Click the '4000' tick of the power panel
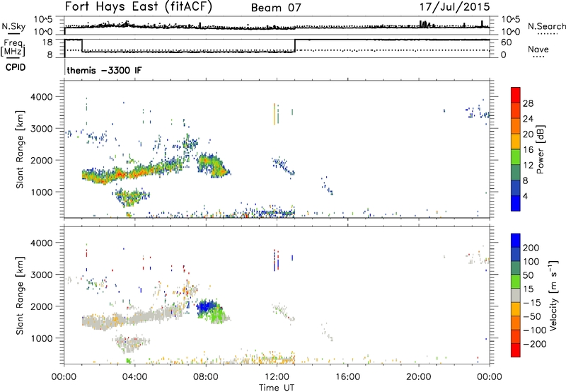 (41, 97)
